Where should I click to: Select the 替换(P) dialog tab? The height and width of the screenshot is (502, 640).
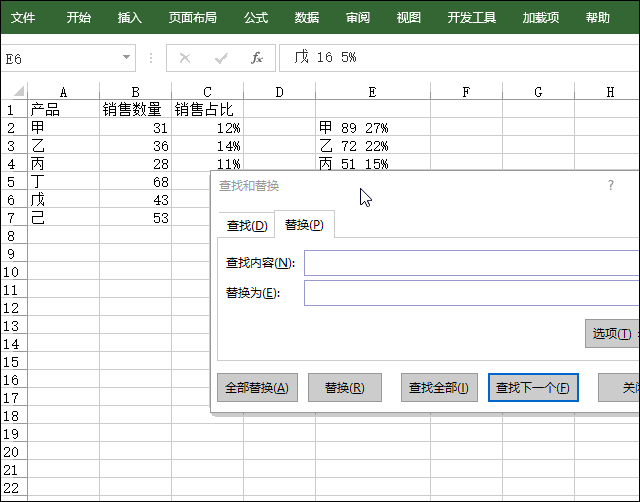pos(304,224)
